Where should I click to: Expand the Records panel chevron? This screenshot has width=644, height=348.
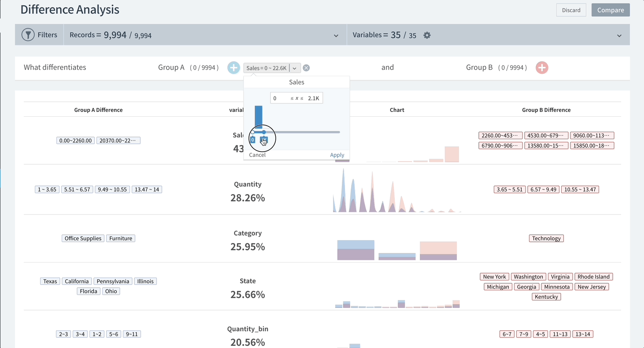point(336,36)
